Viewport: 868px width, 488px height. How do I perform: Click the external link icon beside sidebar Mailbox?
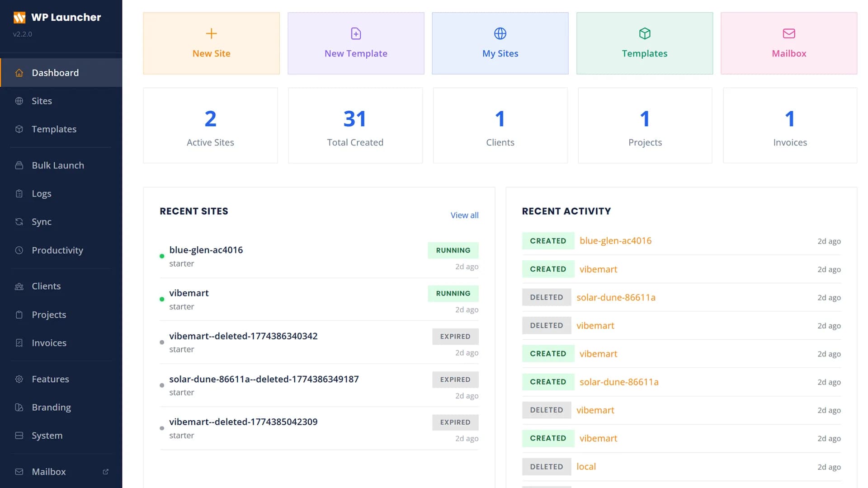click(x=106, y=472)
